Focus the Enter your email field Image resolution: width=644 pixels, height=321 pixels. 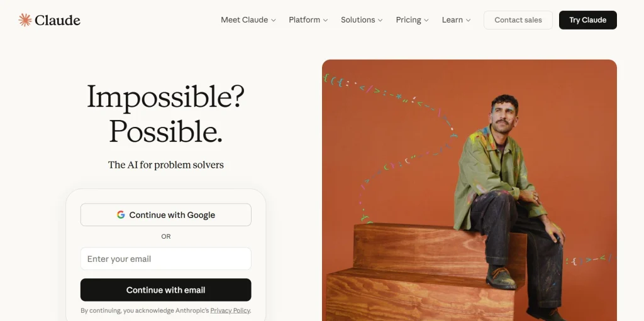click(x=166, y=259)
